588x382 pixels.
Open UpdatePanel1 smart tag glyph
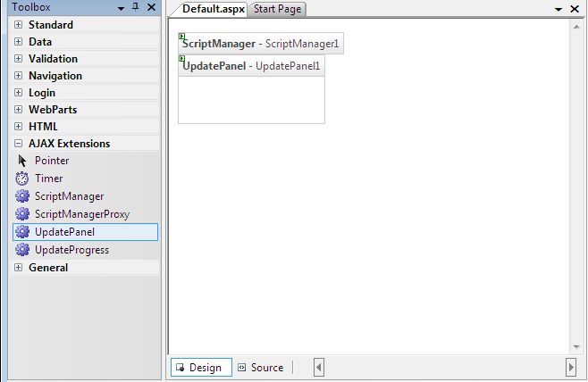pyautogui.click(x=182, y=58)
